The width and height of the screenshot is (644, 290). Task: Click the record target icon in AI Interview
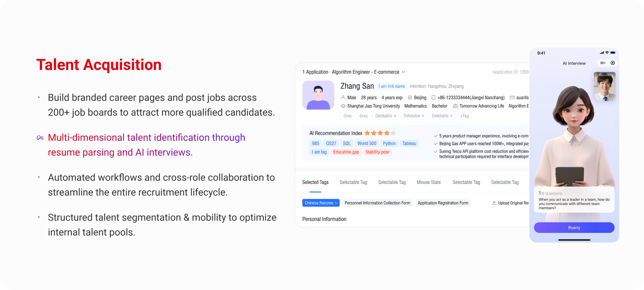(613, 63)
